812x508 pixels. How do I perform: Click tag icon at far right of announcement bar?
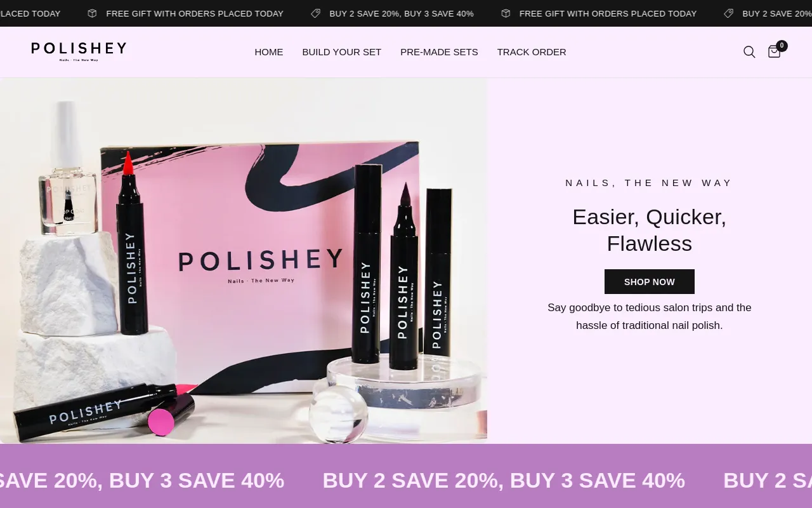[729, 13]
